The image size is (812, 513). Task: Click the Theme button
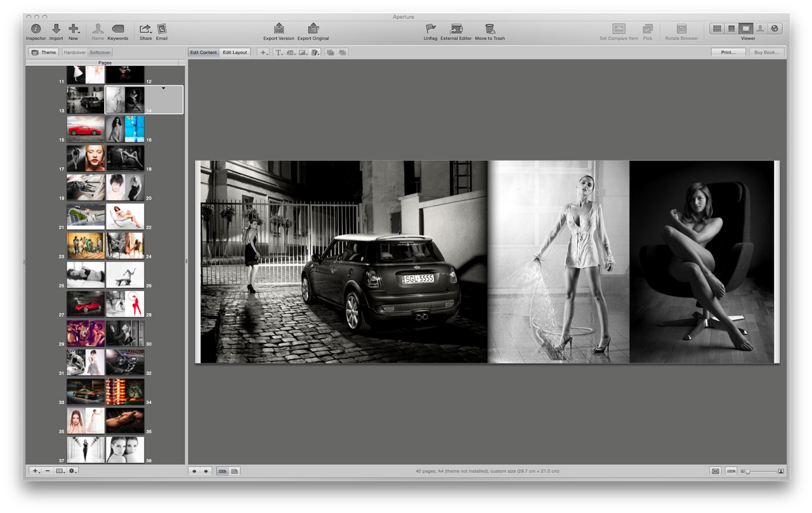44,52
